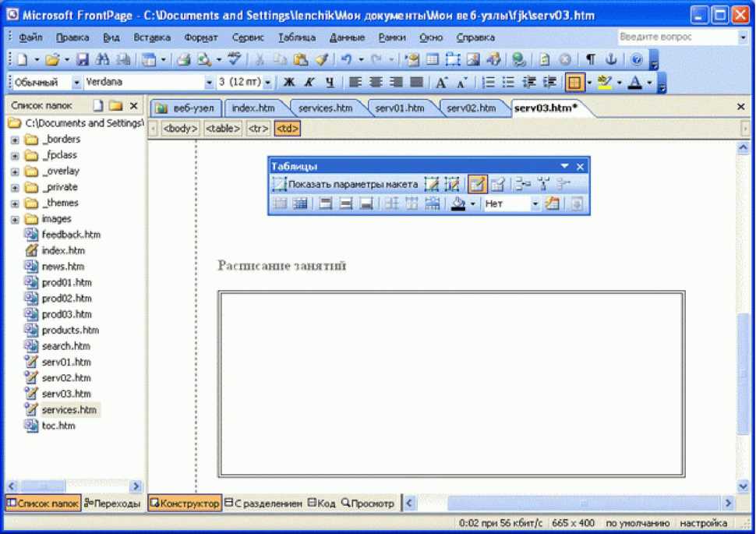This screenshot has width=756, height=534.
Task: Click the bulleted list icon
Action: tap(508, 83)
